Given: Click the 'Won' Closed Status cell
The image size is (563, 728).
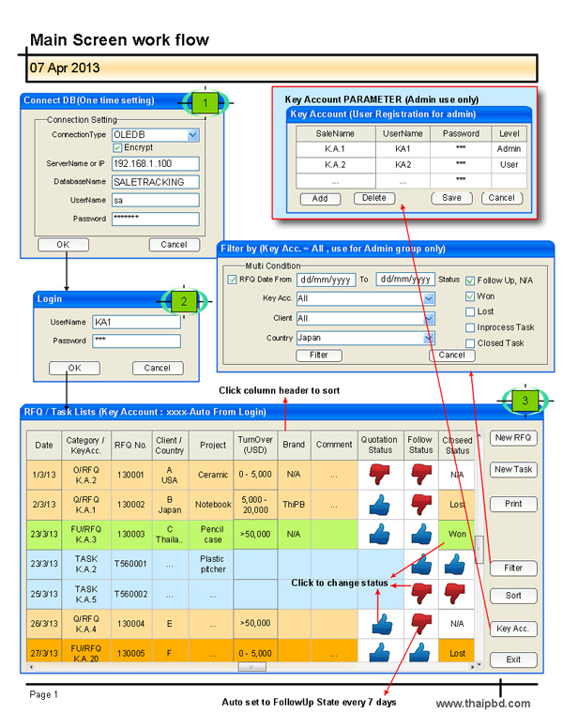Looking at the screenshot, I should [457, 534].
